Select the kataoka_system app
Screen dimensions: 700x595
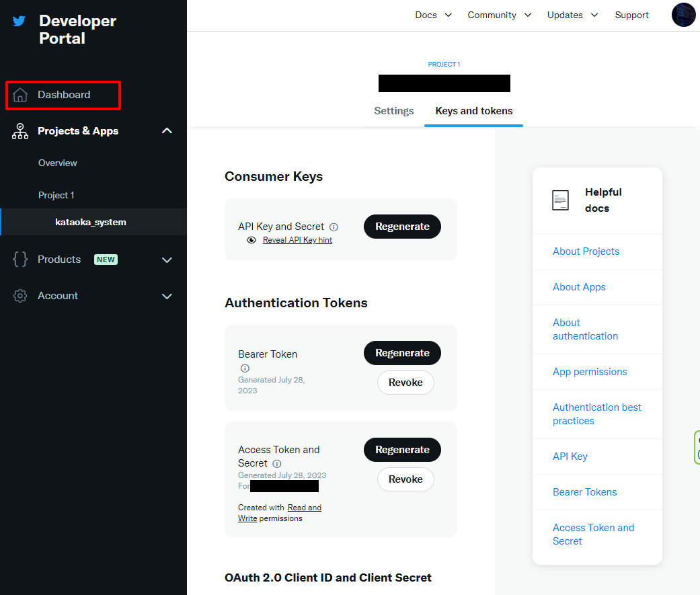(91, 222)
